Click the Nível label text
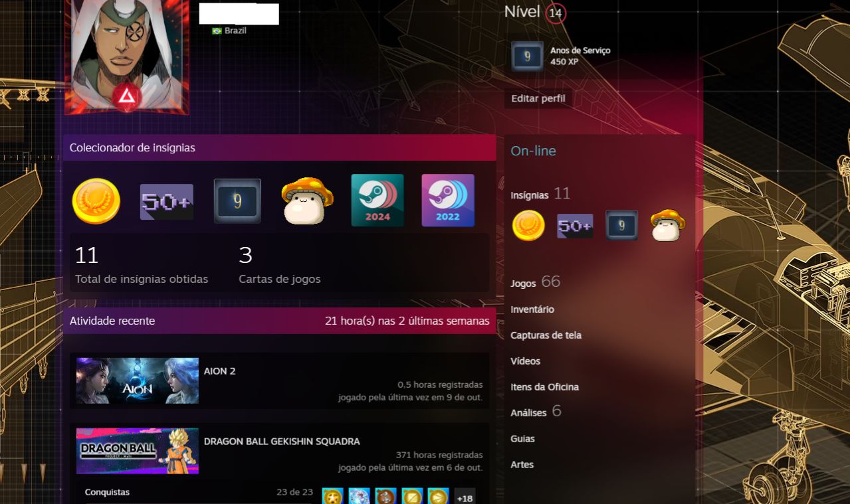This screenshot has width=850, height=504. pyautogui.click(x=522, y=11)
